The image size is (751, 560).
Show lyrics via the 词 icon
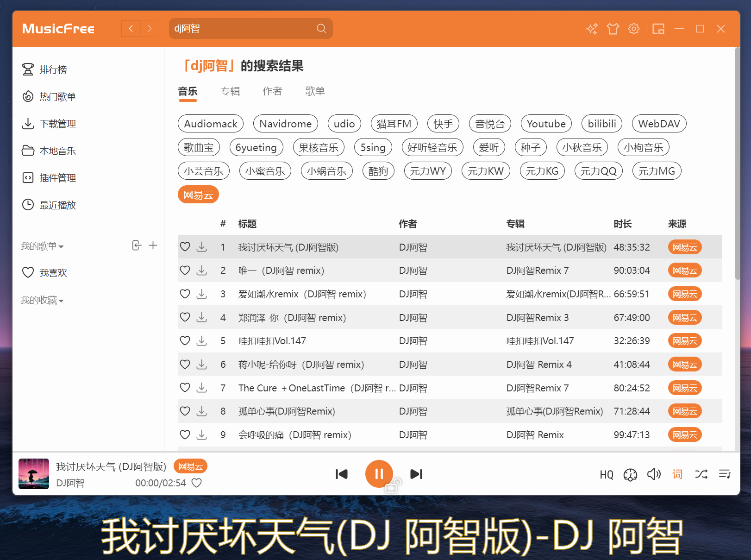pyautogui.click(x=677, y=474)
